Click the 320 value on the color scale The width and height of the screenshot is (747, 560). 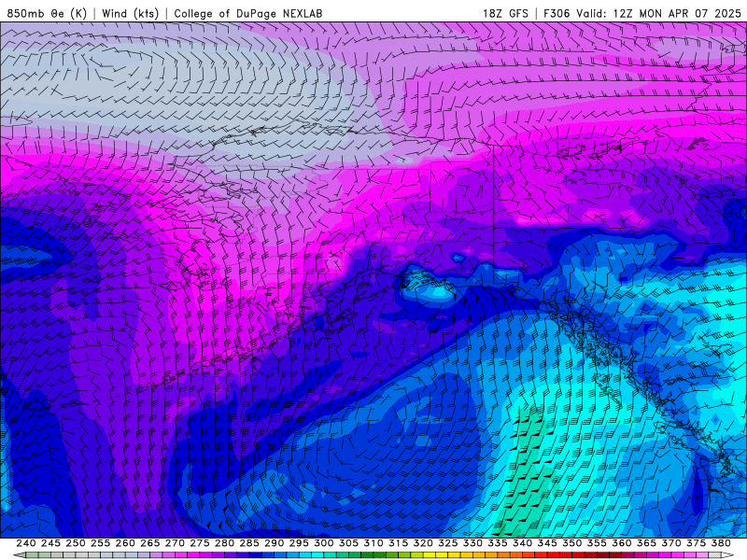tap(423, 543)
